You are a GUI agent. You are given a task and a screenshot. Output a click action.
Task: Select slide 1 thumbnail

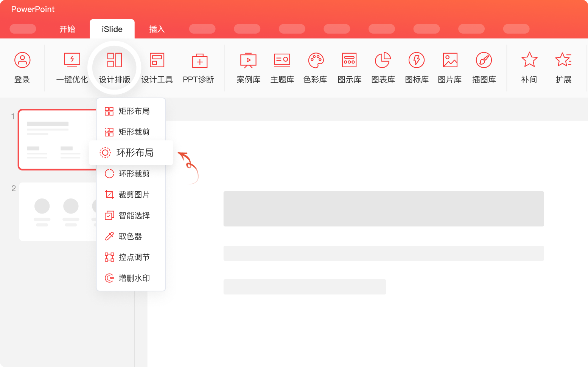coord(57,139)
